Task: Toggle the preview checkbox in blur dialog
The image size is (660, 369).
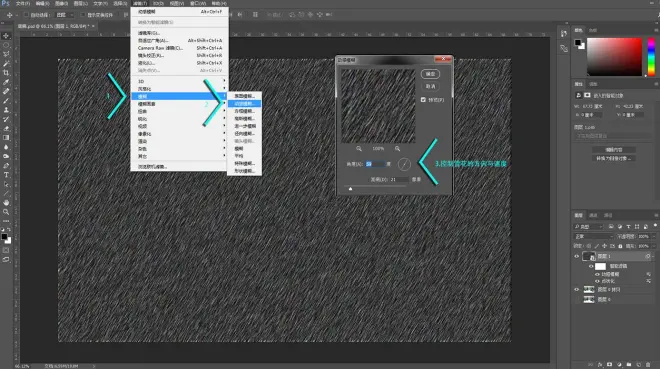Action: point(423,100)
